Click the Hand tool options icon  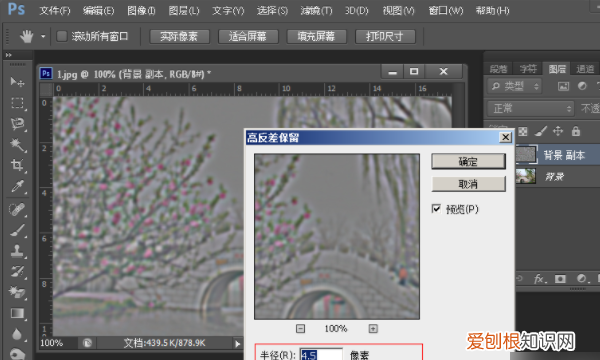point(26,37)
